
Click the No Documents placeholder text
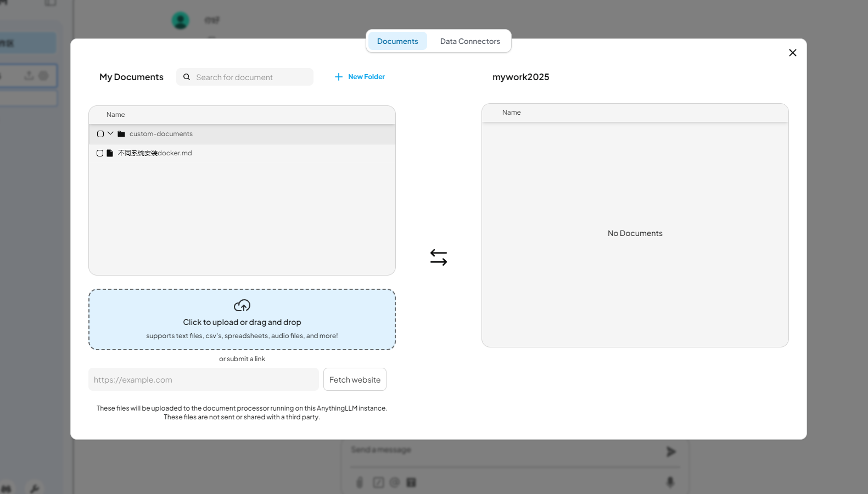click(635, 233)
